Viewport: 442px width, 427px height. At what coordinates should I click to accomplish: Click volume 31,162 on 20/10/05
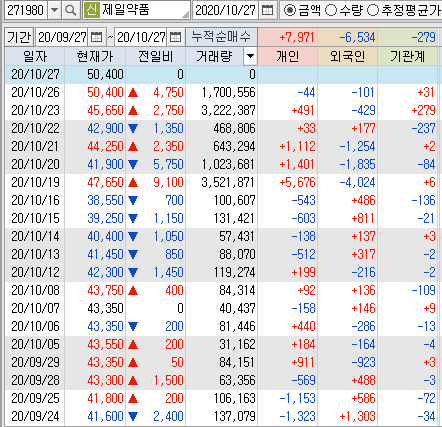point(237,344)
